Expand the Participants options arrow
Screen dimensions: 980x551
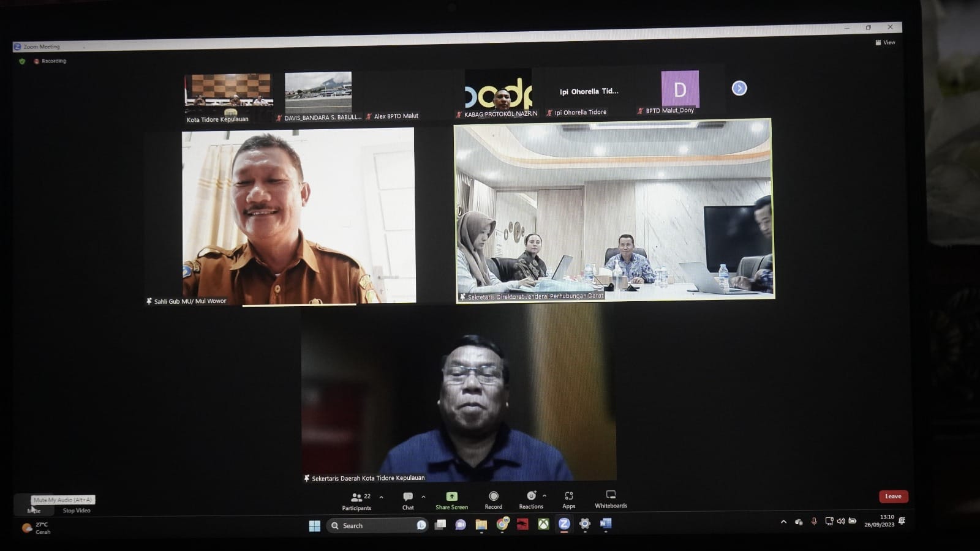coord(381,497)
